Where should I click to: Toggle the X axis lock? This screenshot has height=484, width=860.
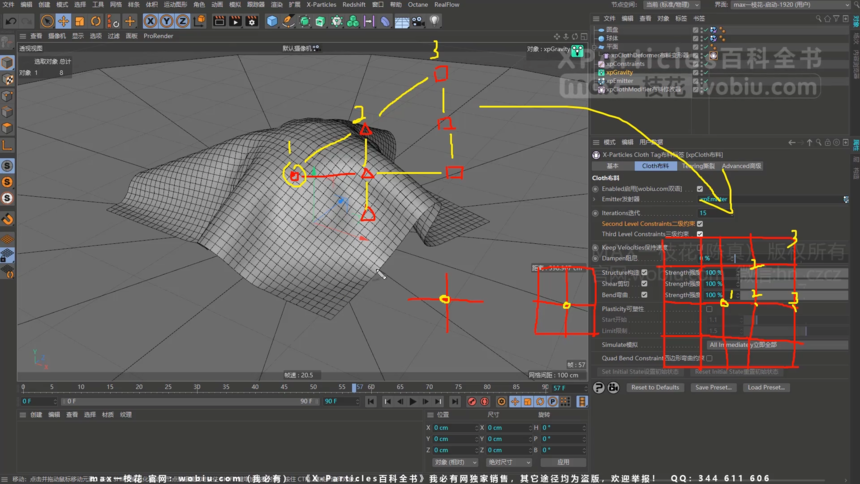(150, 21)
